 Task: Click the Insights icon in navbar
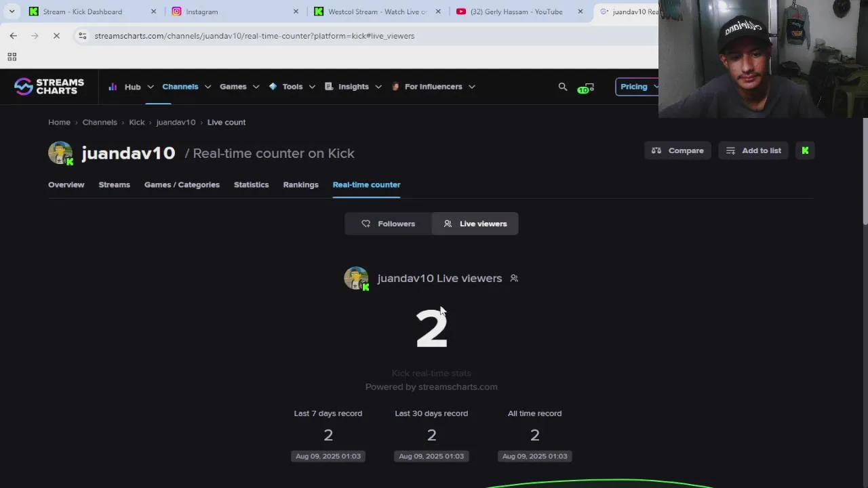(x=329, y=87)
